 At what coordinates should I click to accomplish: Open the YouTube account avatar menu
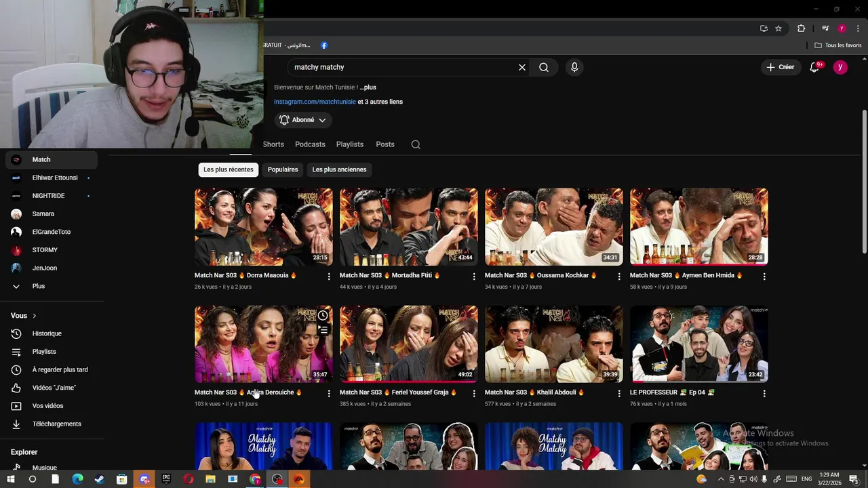(840, 67)
